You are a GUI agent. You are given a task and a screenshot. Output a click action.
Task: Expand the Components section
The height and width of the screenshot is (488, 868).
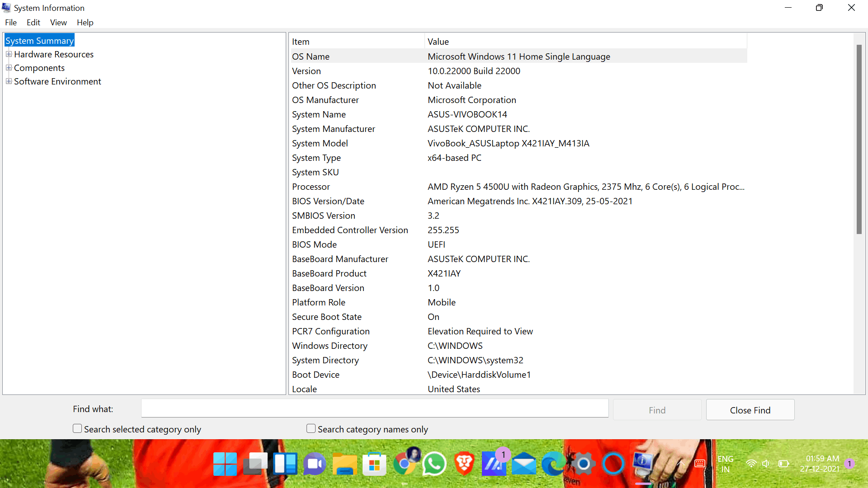pyautogui.click(x=9, y=67)
